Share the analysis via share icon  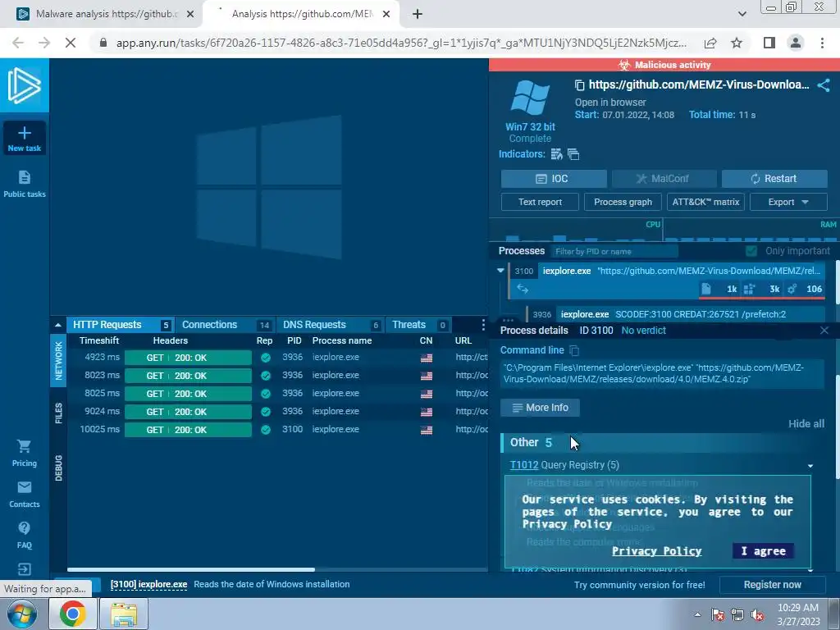pos(824,85)
